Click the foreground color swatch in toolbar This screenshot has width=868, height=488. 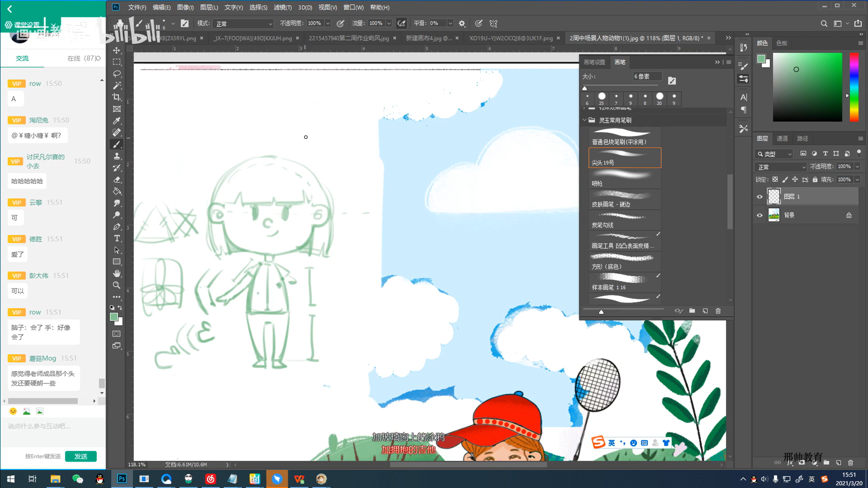(114, 317)
